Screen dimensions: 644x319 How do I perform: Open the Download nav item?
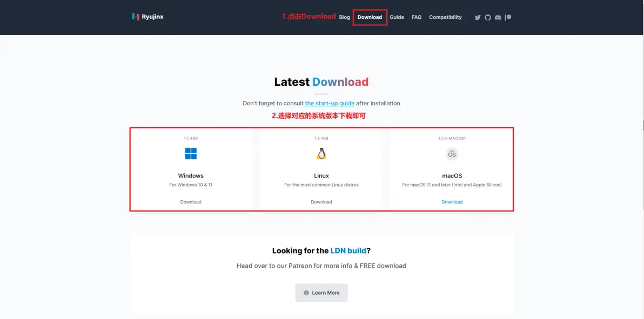click(370, 17)
